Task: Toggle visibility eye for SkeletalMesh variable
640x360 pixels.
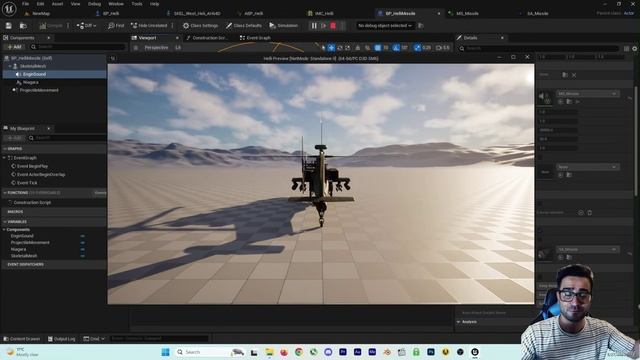Action: pyautogui.click(x=82, y=256)
